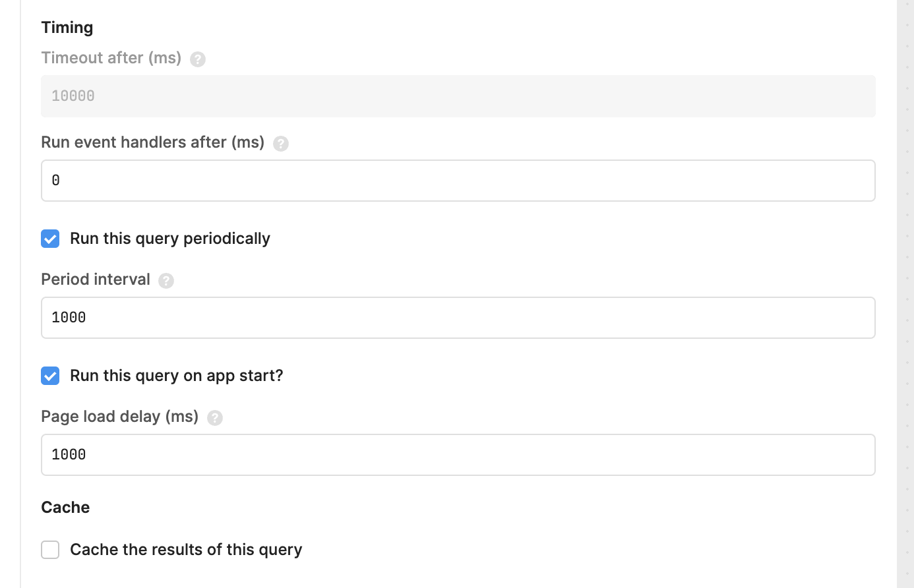Click the disabled Timeout field showing 10000
914x588 pixels.
[x=458, y=96]
